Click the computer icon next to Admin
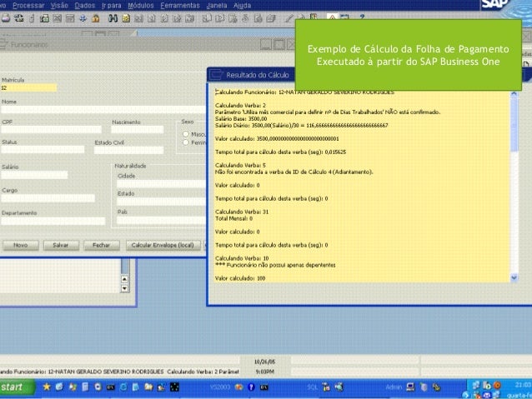Screen dimensions: 532x399 410,387
